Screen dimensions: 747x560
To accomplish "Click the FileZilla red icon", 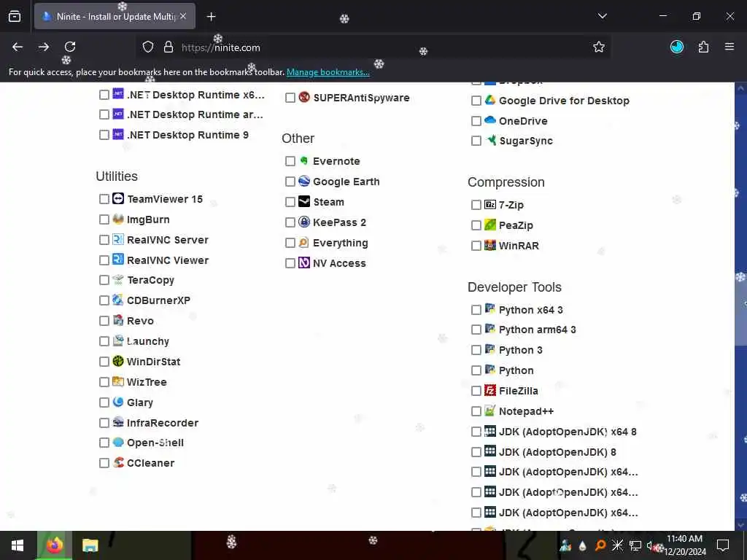I will click(x=490, y=391).
